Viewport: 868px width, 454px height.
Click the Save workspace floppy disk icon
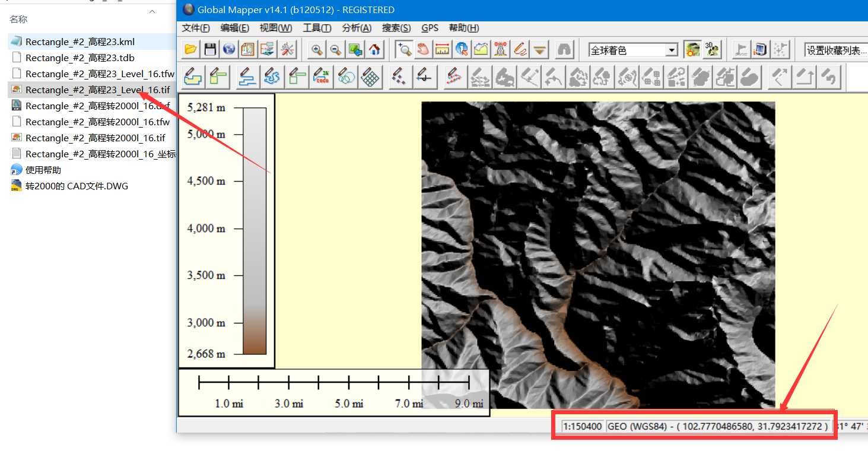[209, 50]
